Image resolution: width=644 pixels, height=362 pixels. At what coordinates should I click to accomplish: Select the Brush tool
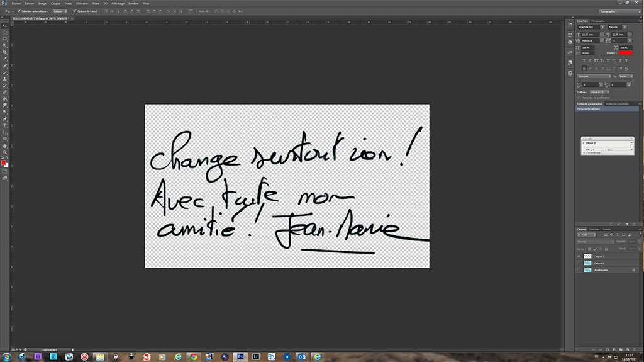(x=5, y=72)
